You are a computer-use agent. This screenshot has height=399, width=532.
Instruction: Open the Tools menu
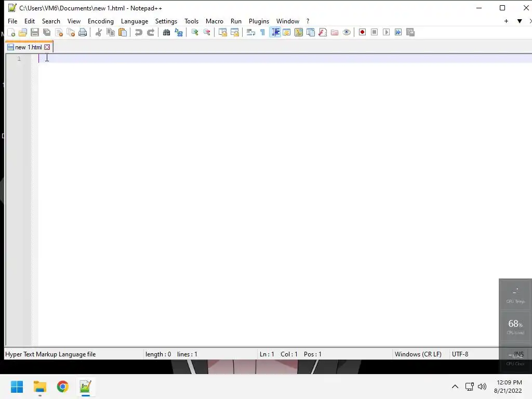click(x=191, y=21)
